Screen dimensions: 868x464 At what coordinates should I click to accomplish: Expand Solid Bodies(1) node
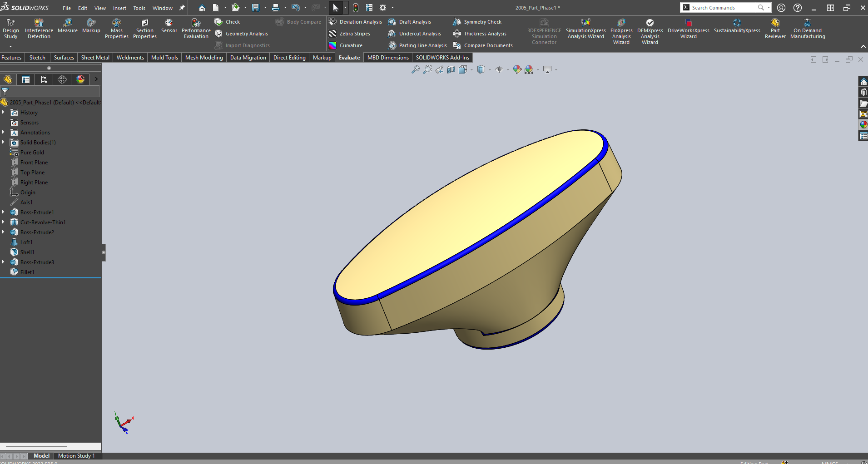3,142
